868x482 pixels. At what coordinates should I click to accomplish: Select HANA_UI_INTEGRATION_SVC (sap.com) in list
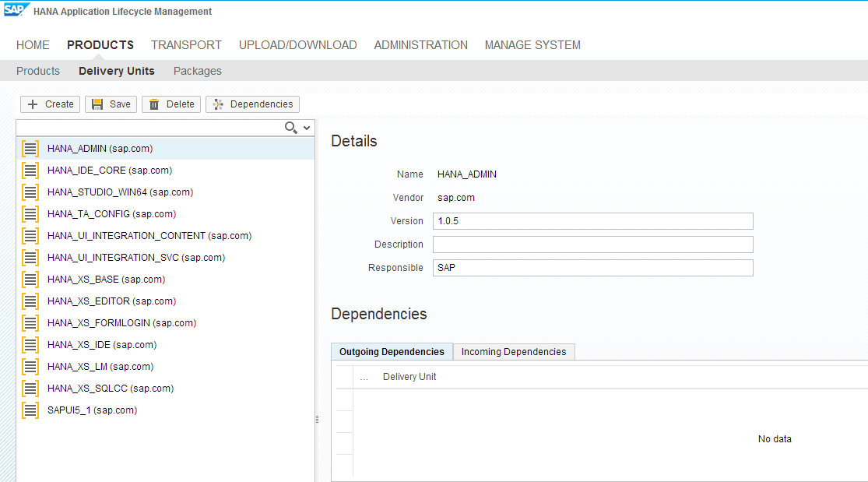click(166, 258)
